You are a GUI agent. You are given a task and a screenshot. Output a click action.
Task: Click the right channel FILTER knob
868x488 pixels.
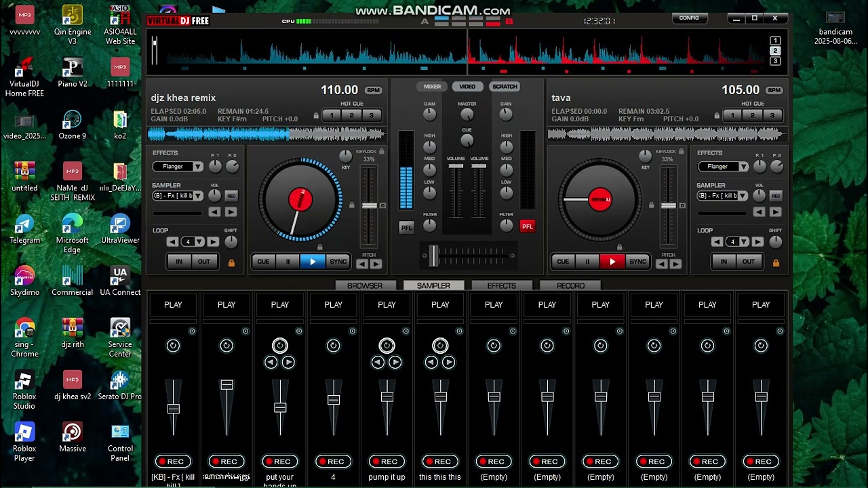click(x=506, y=226)
